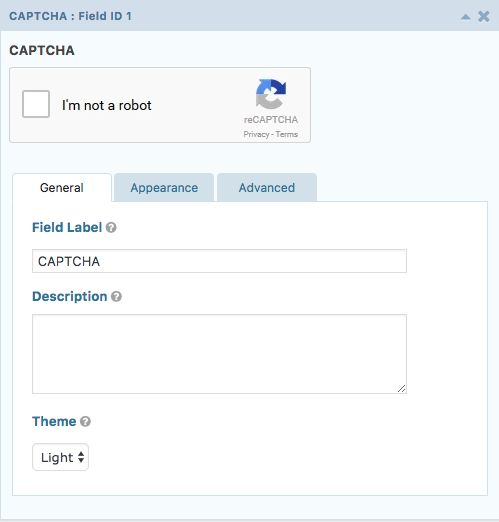Viewport: 499px width, 522px height.
Task: Click the CAPTCHA : Field ID 1 header title
Action: click(70, 16)
